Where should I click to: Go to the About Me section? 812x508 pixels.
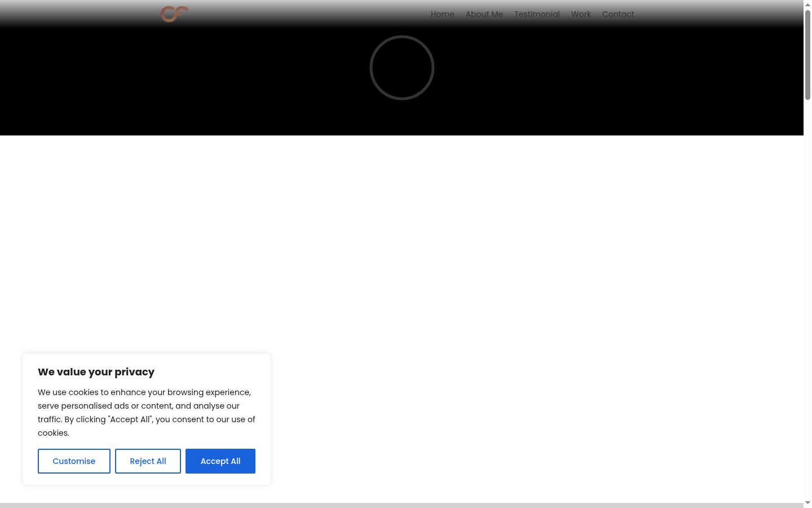coord(484,14)
